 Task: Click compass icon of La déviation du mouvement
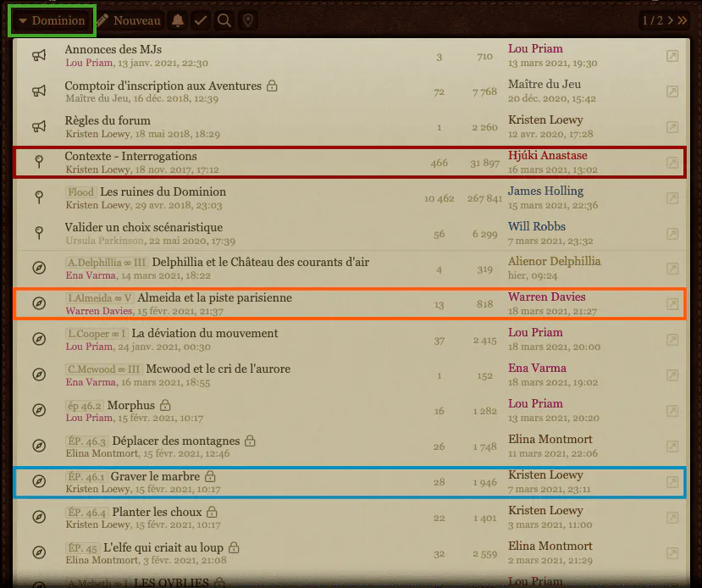pos(39,339)
